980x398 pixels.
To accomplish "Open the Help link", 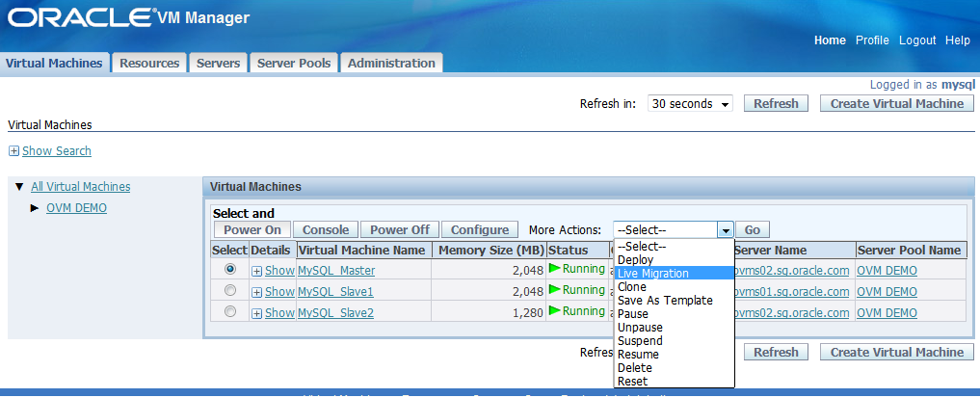I will [958, 40].
